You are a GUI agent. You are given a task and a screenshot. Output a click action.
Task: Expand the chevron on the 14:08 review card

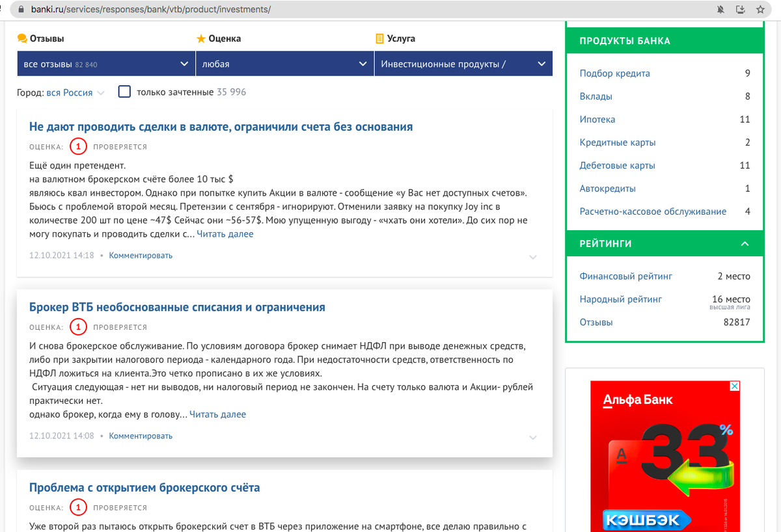coord(533,438)
